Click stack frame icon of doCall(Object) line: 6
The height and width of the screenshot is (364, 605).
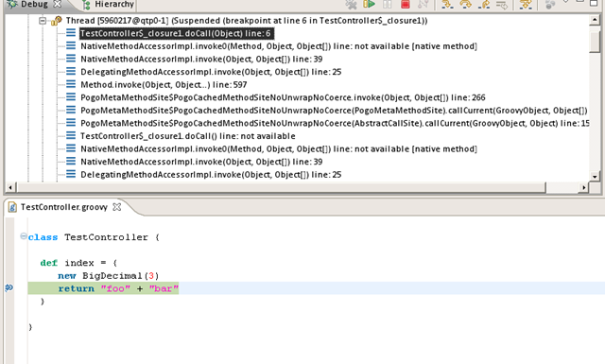[x=71, y=33]
